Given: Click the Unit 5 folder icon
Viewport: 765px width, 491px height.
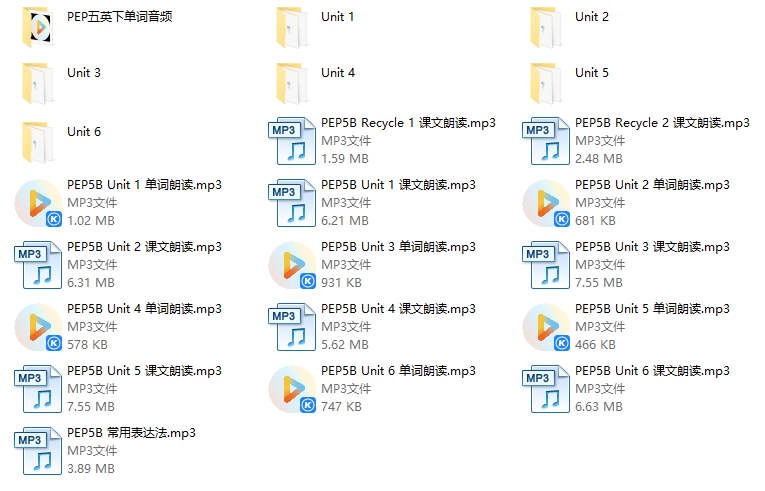Looking at the screenshot, I should (546, 83).
